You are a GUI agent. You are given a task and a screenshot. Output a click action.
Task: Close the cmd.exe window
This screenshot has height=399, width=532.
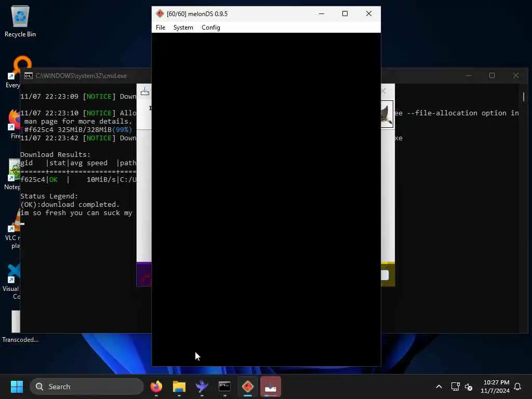click(x=516, y=75)
